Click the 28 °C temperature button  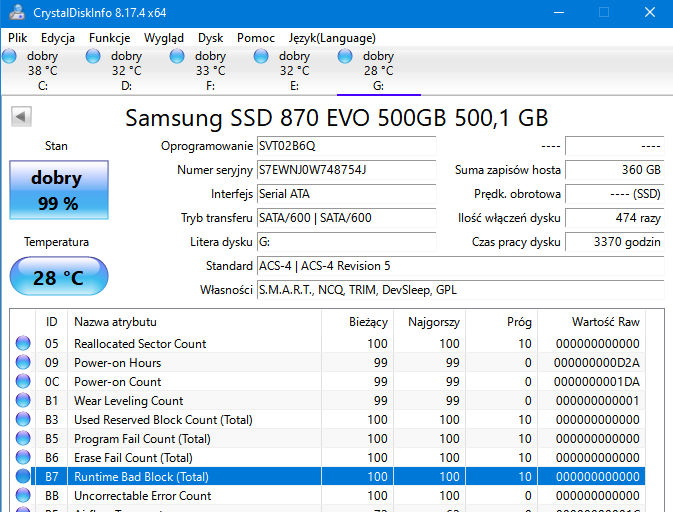[59, 276]
